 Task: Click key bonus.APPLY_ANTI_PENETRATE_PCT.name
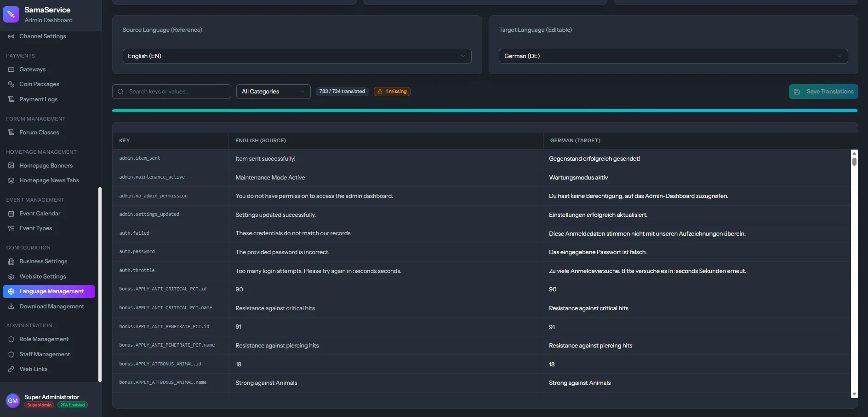pyautogui.click(x=167, y=345)
